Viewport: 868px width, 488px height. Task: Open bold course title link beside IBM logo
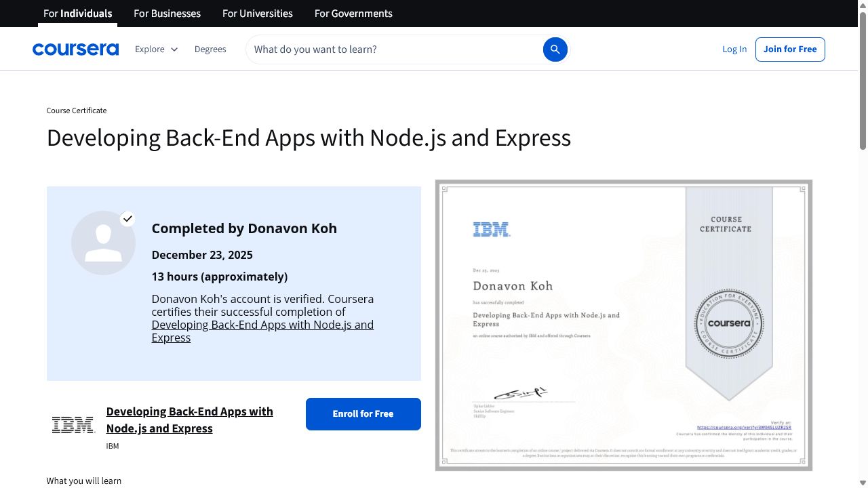click(190, 420)
